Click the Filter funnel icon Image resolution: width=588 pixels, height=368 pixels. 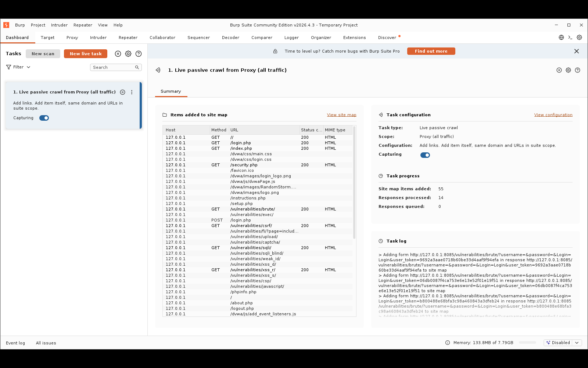click(x=8, y=67)
